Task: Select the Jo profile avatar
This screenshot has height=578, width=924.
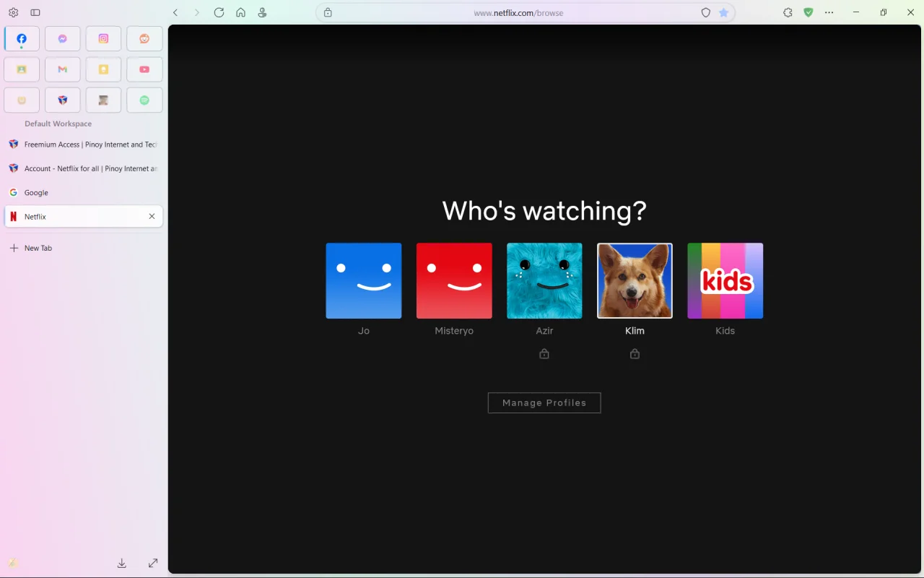Action: [x=364, y=280]
